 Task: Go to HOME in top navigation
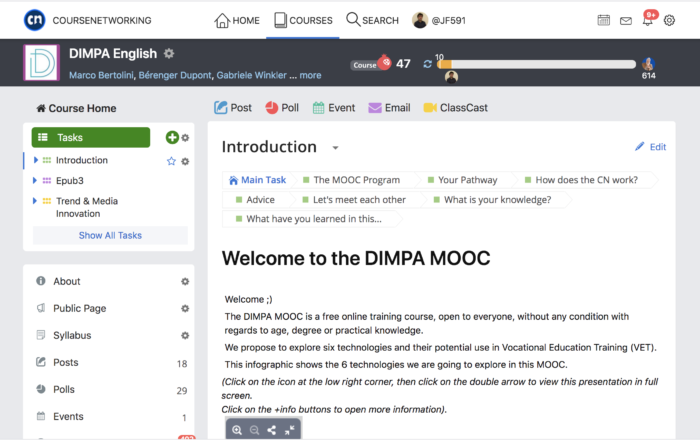click(x=237, y=21)
